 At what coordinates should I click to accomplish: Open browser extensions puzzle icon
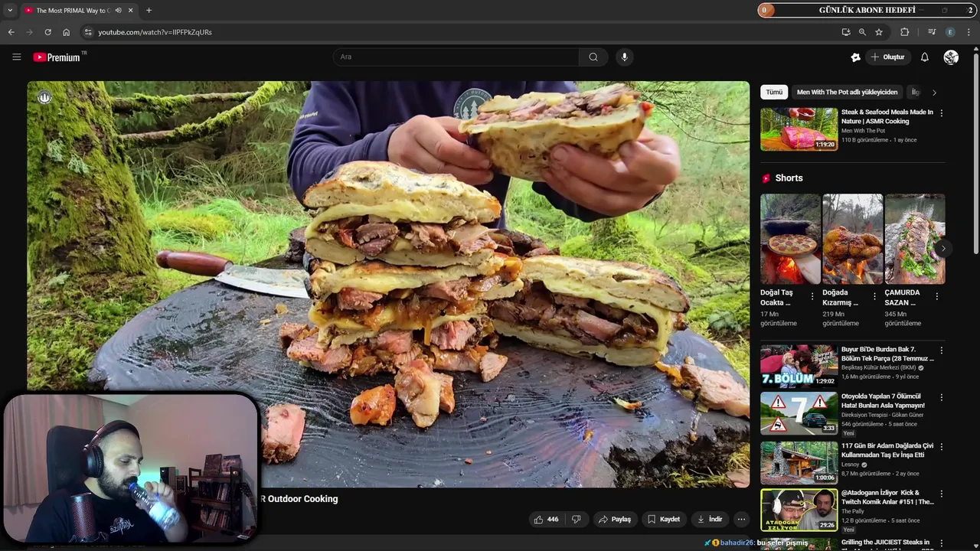(904, 32)
